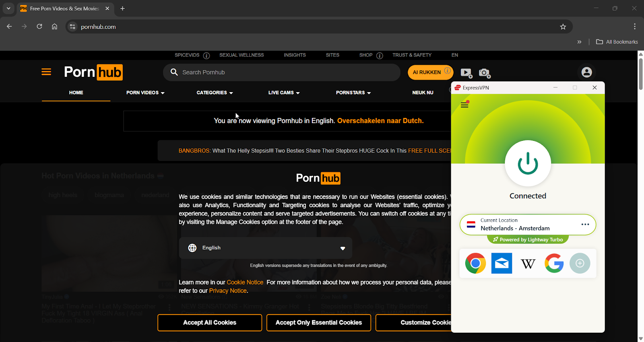Viewport: 644px width, 342px height.
Task: Open the SHOP top link
Action: coord(366,55)
